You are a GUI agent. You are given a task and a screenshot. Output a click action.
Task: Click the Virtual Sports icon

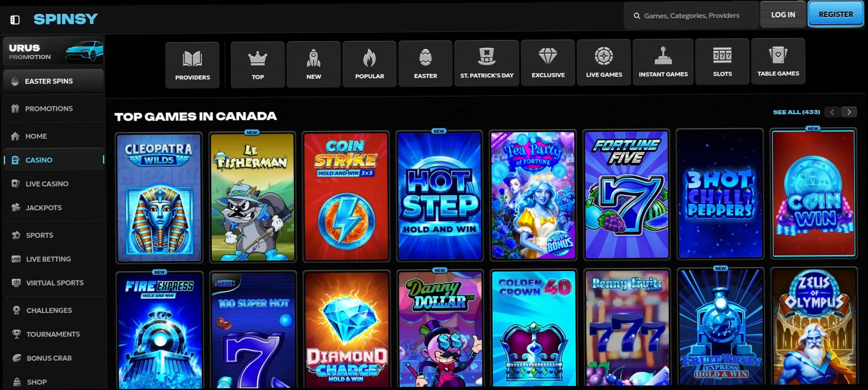[16, 283]
